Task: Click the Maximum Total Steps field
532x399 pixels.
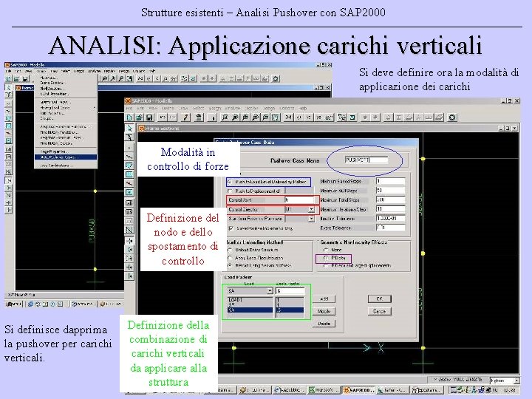Action: pyautogui.click(x=391, y=199)
